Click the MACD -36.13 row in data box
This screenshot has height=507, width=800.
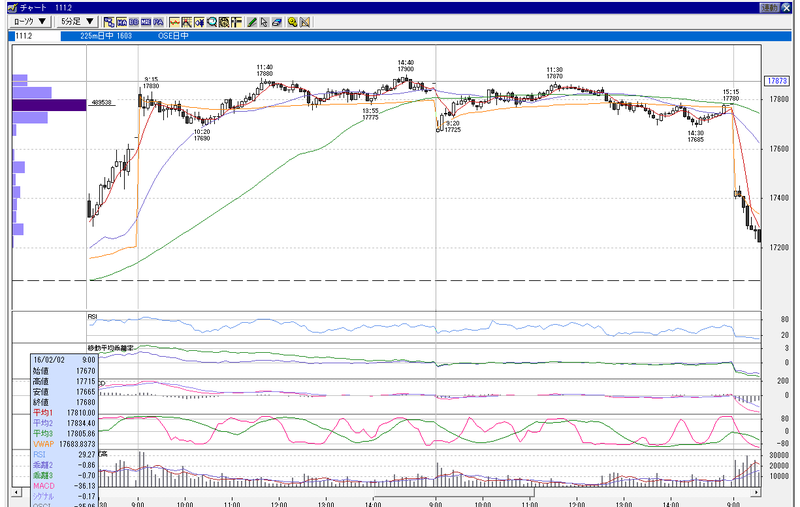pyautogui.click(x=64, y=486)
